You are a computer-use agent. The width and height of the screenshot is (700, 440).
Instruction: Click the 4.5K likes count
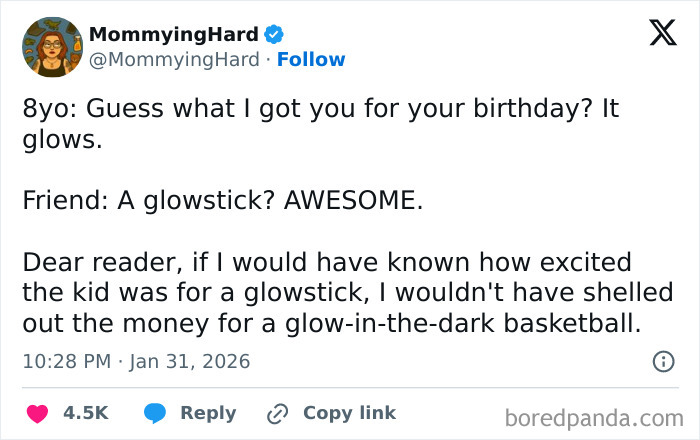[x=85, y=413]
